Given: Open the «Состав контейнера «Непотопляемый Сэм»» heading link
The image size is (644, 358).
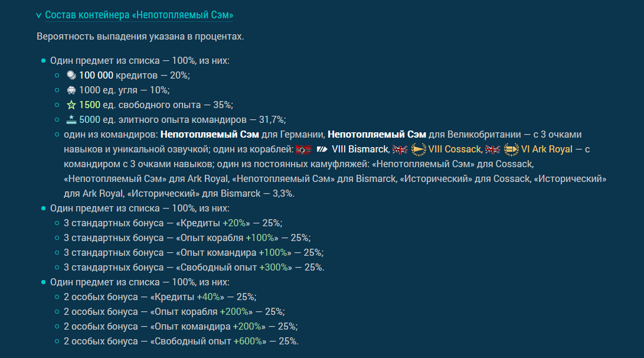Looking at the screenshot, I should pos(139,15).
